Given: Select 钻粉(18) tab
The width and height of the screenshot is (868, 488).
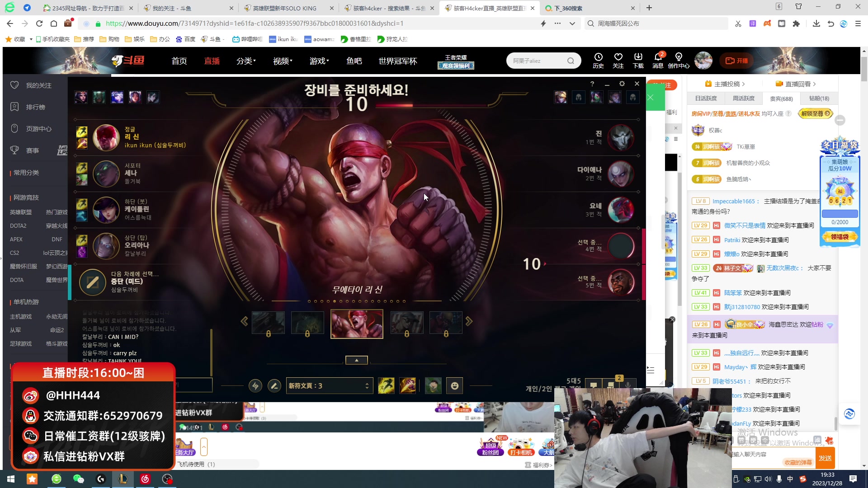Looking at the screenshot, I should (819, 99).
